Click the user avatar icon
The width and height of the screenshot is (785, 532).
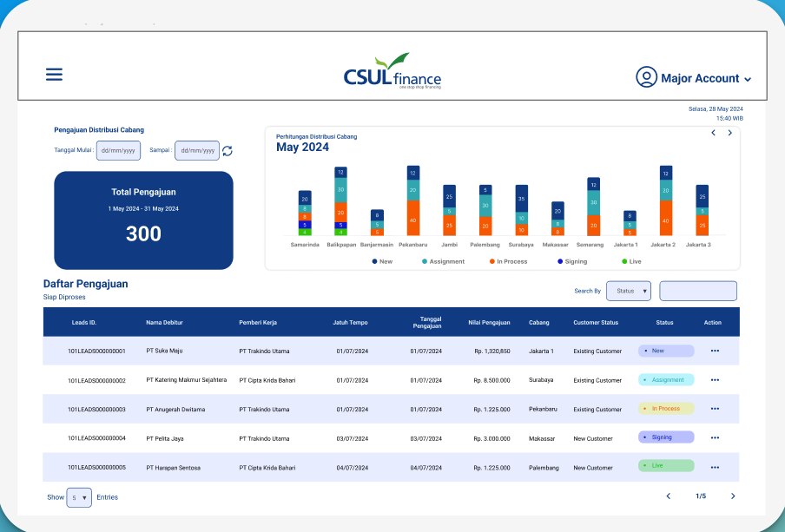click(646, 77)
